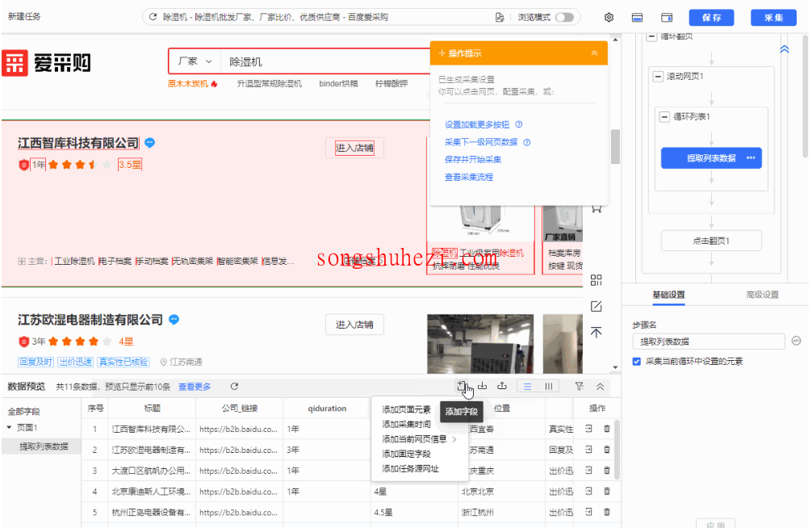812x528 pixels.
Task: Click 查看更多 link in data preview
Action: point(195,387)
